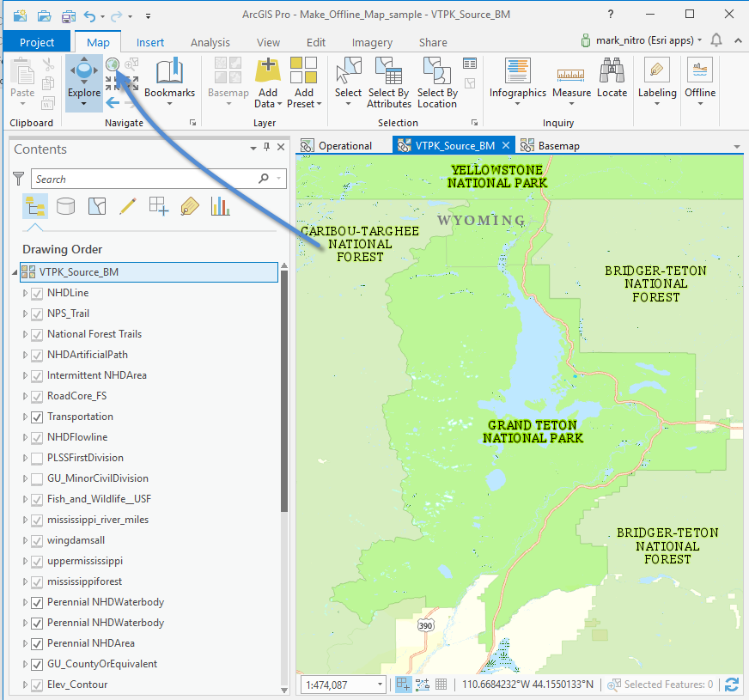Viewport: 749px width, 700px height.
Task: Switch to List By Labeling tag
Action: coord(190,206)
